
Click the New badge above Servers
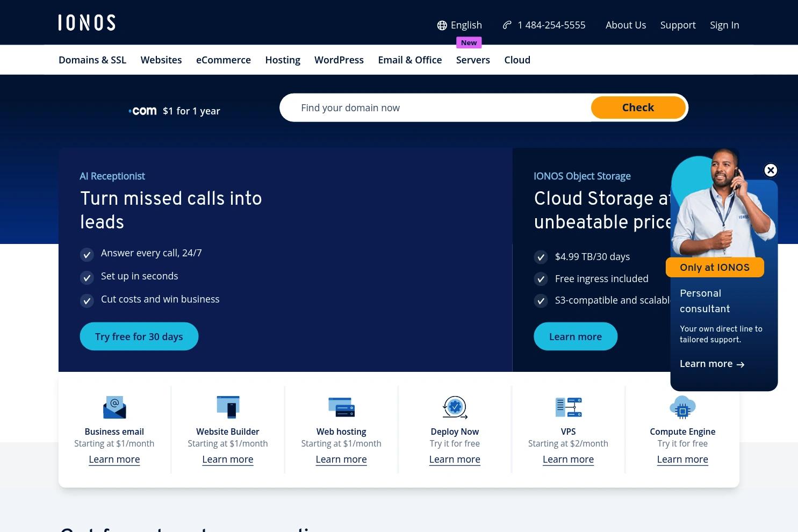pos(469,42)
